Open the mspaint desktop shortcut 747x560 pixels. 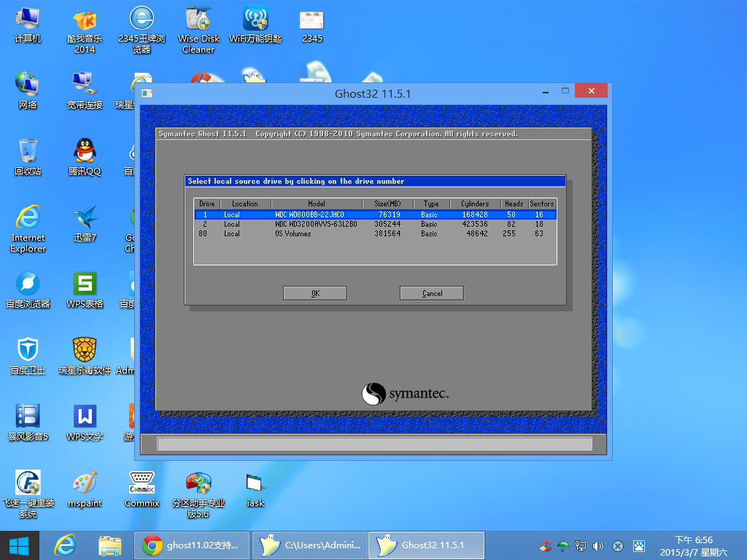pos(85,483)
